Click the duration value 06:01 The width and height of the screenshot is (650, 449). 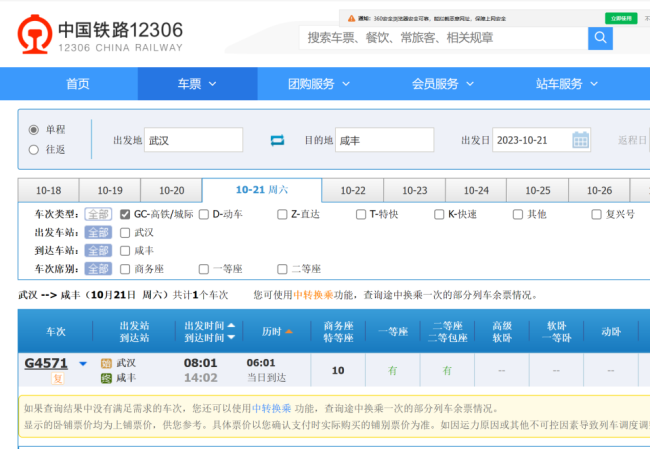(261, 363)
